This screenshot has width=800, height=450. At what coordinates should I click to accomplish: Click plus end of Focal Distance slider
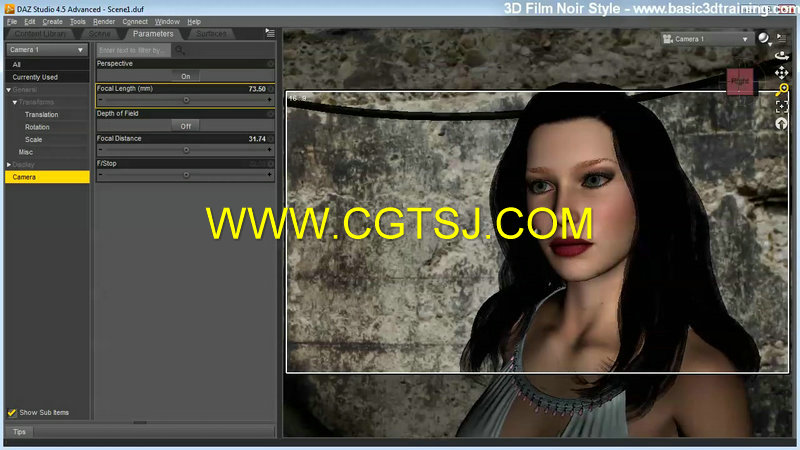click(x=269, y=150)
